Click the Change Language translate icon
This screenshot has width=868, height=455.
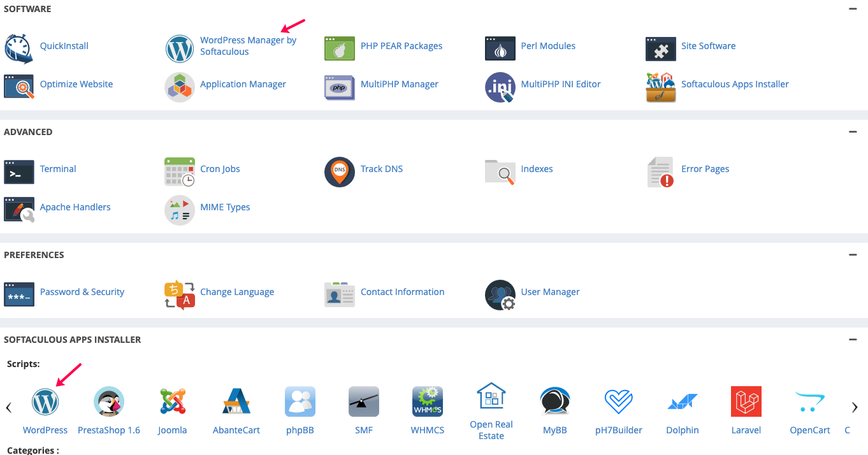click(x=180, y=294)
